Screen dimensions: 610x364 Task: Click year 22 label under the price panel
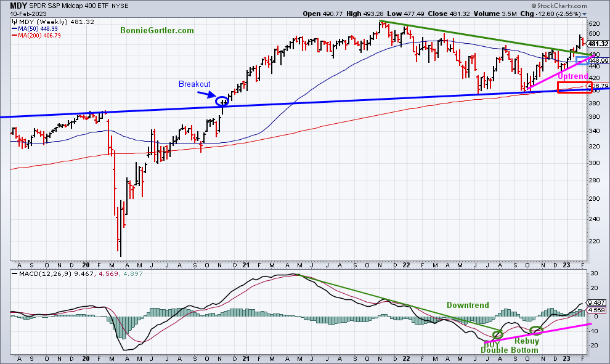406,265
